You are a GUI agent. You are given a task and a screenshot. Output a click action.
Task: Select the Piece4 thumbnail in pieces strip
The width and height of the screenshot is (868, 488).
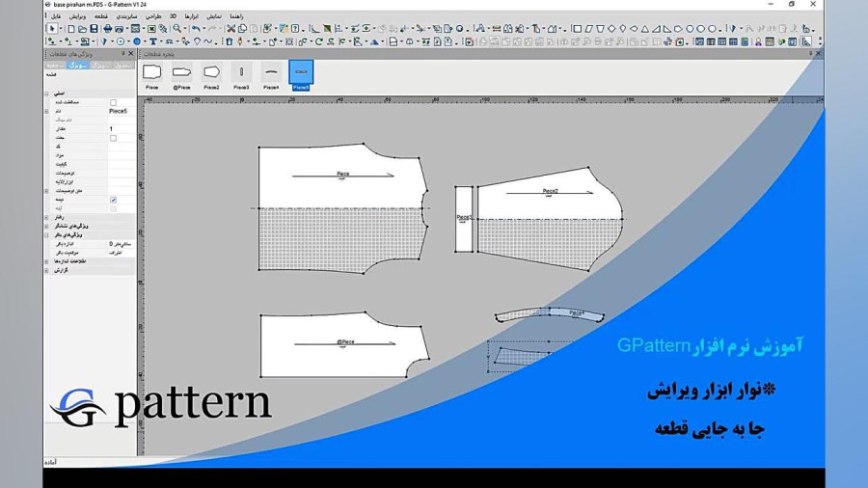click(271, 75)
